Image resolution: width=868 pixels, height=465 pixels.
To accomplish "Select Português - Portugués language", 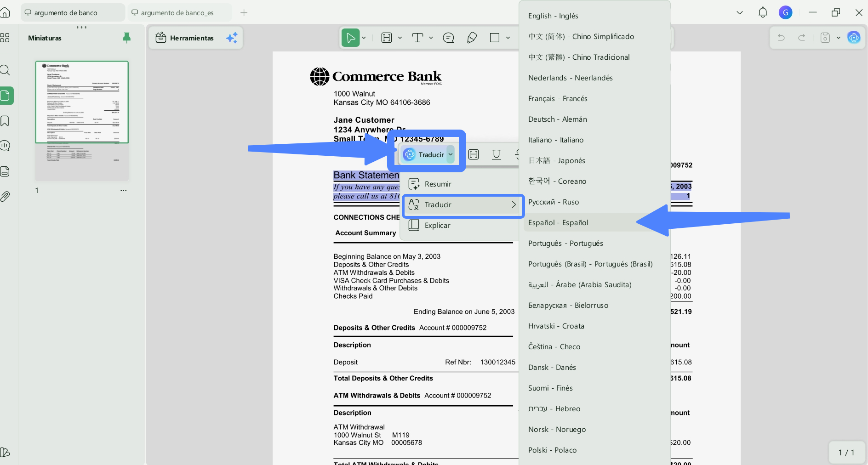I will coord(594,243).
